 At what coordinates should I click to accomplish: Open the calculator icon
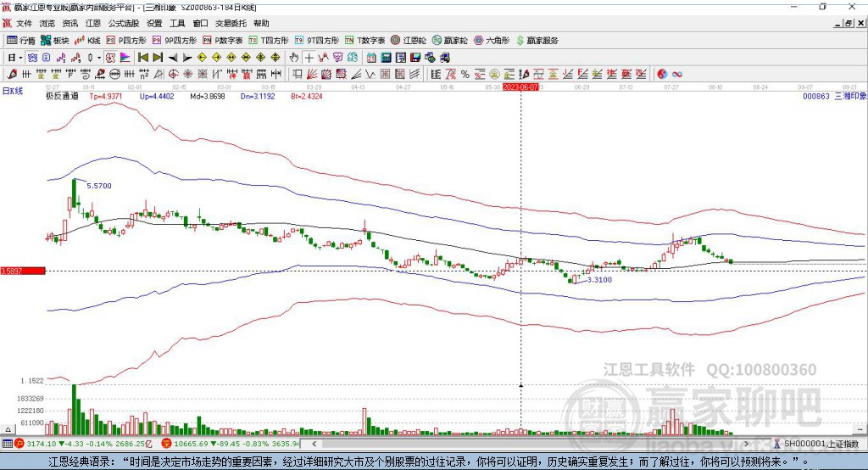click(386, 58)
